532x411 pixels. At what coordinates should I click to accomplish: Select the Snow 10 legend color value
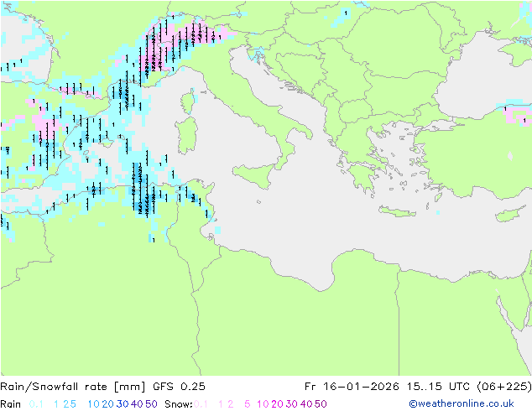[x=263, y=404]
